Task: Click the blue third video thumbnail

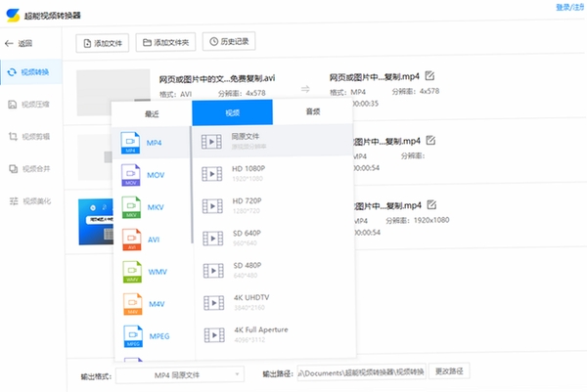Action: pos(96,222)
